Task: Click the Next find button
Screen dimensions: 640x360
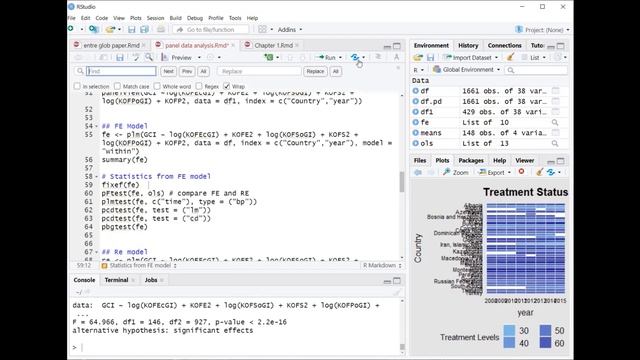Action: [x=168, y=71]
